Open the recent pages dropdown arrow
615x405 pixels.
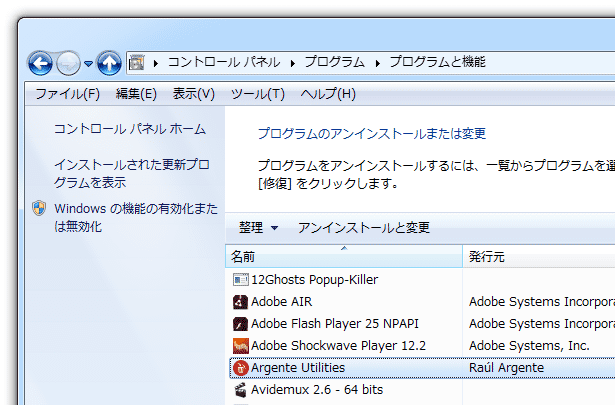[x=89, y=64]
